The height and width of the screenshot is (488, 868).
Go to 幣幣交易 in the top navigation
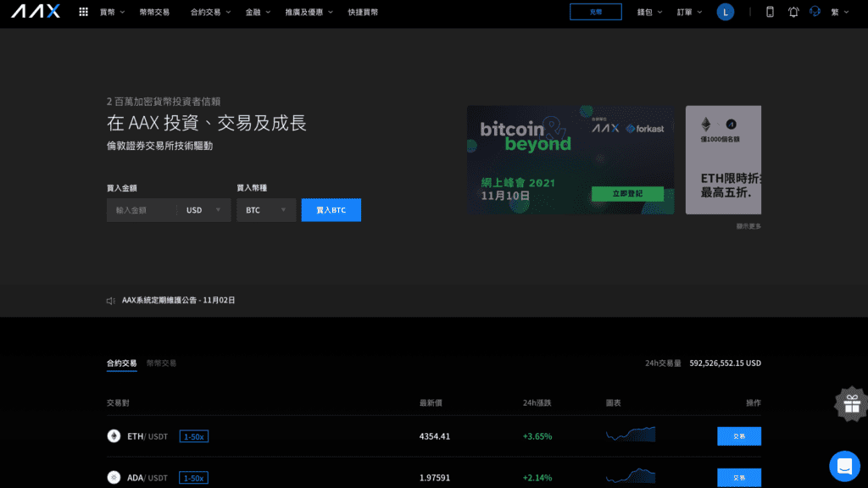pyautogui.click(x=154, y=12)
